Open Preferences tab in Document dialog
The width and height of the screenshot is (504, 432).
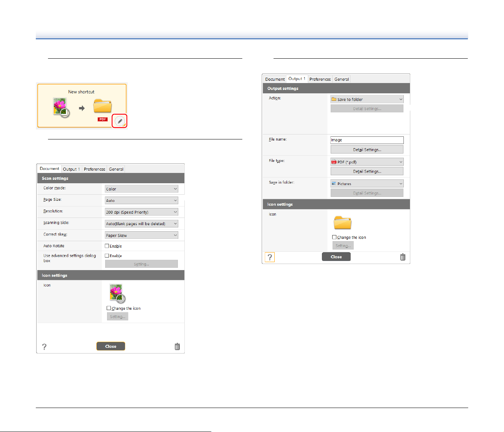click(x=94, y=169)
